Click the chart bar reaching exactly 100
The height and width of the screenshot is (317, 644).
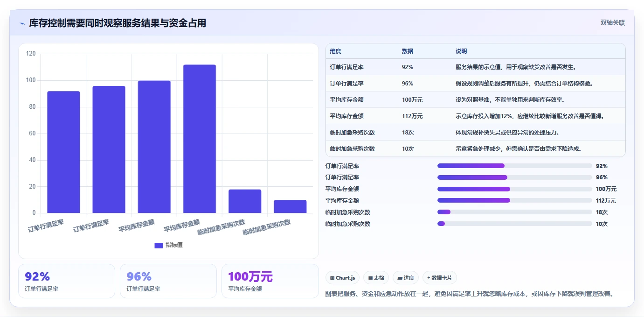[x=154, y=147]
